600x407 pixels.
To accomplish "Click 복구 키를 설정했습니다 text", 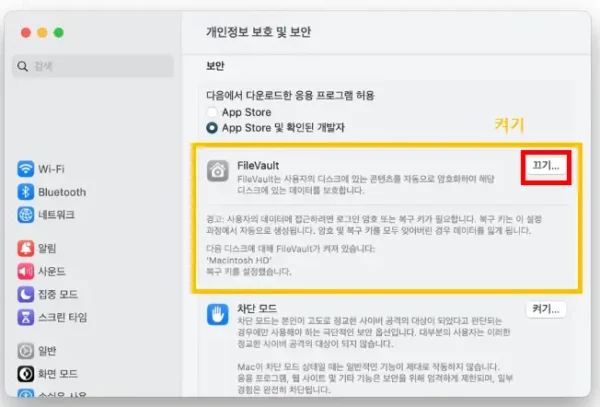I will pos(249,272).
